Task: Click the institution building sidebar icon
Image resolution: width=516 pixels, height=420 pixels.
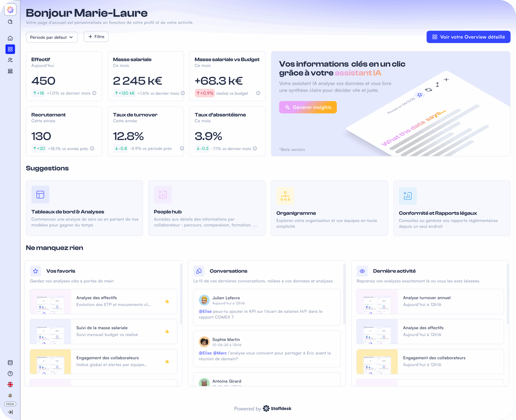Action: 10,71
